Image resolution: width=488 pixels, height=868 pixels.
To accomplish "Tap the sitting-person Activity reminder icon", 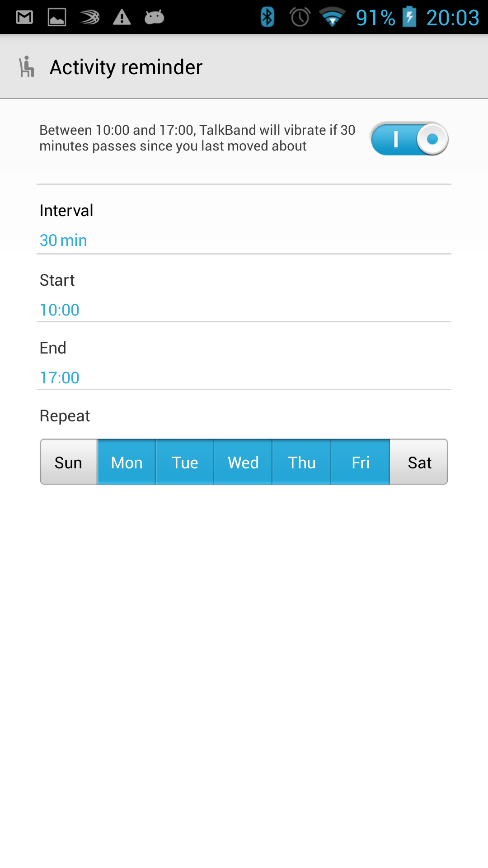I will click(27, 67).
